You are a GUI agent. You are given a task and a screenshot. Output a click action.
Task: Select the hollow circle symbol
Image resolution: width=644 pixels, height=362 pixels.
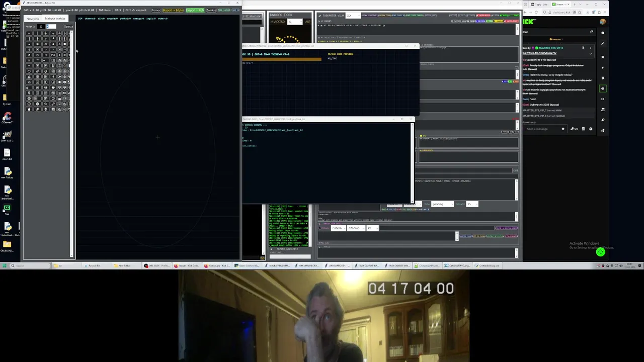pos(29,71)
